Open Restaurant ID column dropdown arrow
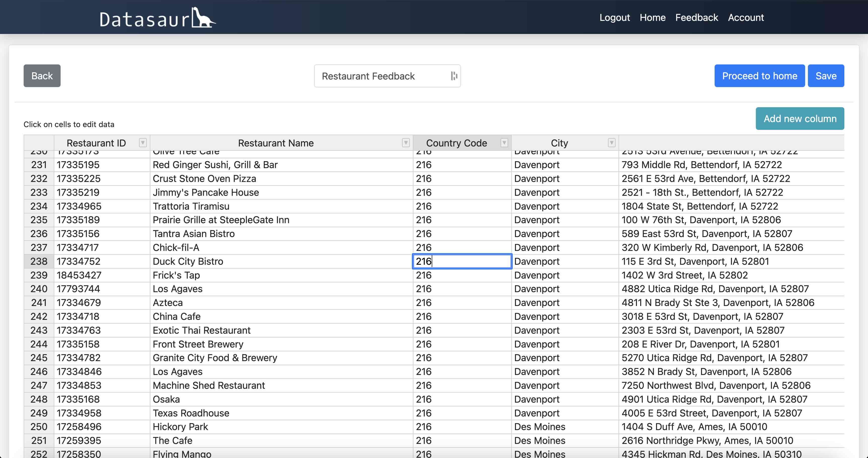Viewport: 868px width, 458px height. click(x=143, y=143)
